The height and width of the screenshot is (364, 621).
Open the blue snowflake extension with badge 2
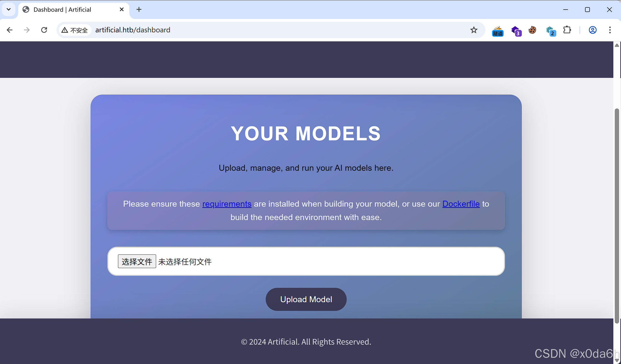click(x=551, y=31)
